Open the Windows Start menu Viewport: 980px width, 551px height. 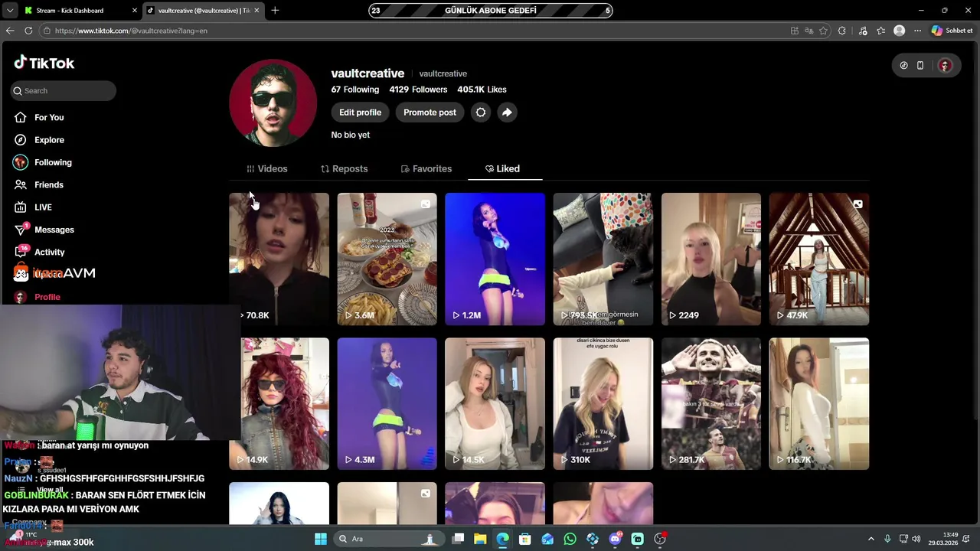click(x=321, y=539)
